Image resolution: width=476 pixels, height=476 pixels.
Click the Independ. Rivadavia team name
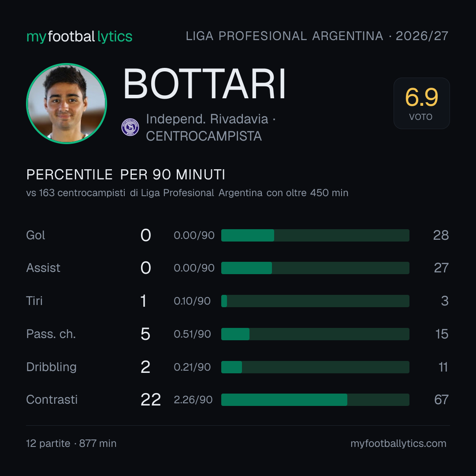[207, 119]
